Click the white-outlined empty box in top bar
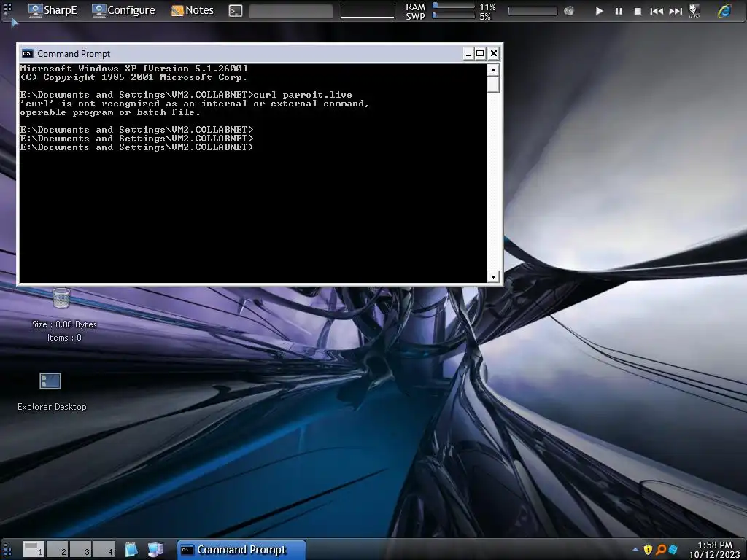Image resolution: width=747 pixels, height=560 pixels. click(x=368, y=10)
